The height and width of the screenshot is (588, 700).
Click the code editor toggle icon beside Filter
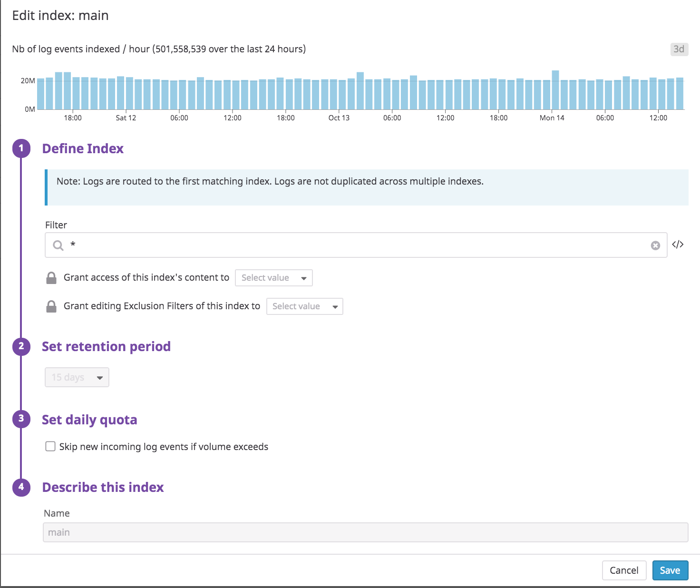(678, 245)
